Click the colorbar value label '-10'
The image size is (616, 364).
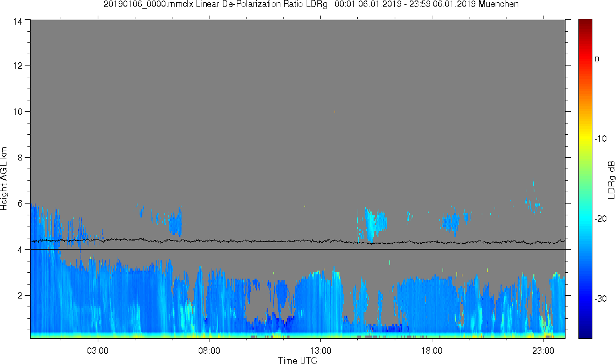coord(600,139)
